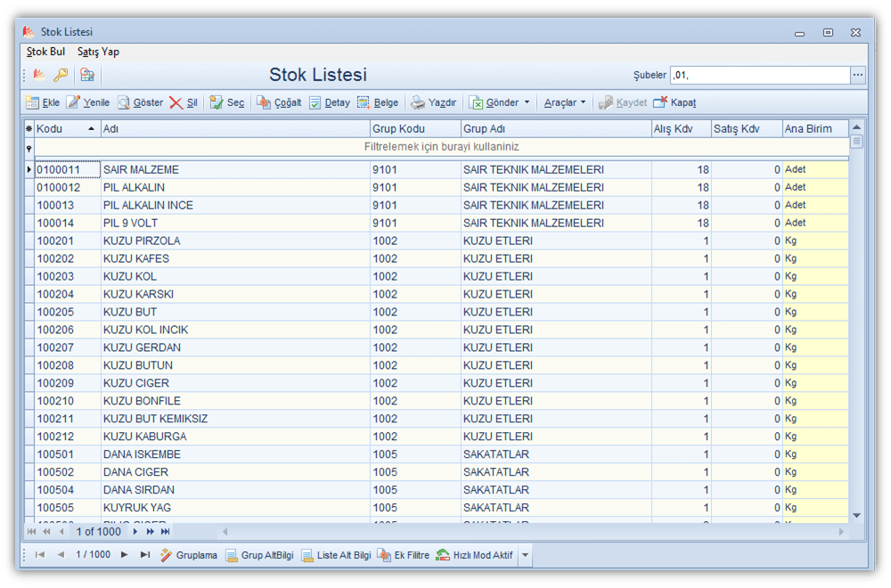Open the Satış Yap menu
The height and width of the screenshot is (588, 891).
(98, 52)
